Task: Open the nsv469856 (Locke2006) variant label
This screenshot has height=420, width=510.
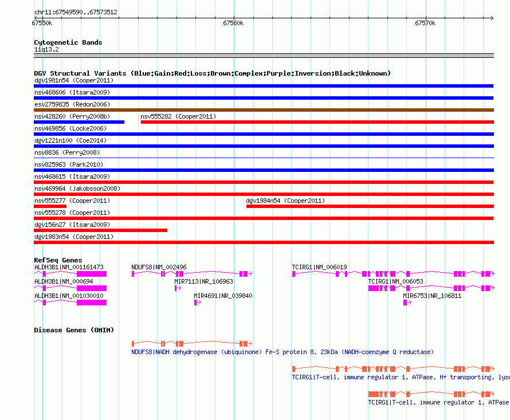Action: coord(70,128)
